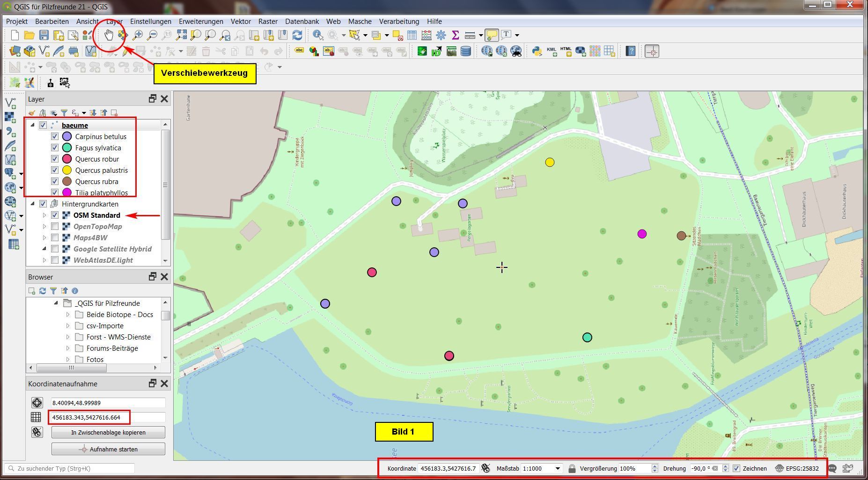Open the Maßstab scale dropdown
This screenshot has height=480, width=868.
(557, 468)
